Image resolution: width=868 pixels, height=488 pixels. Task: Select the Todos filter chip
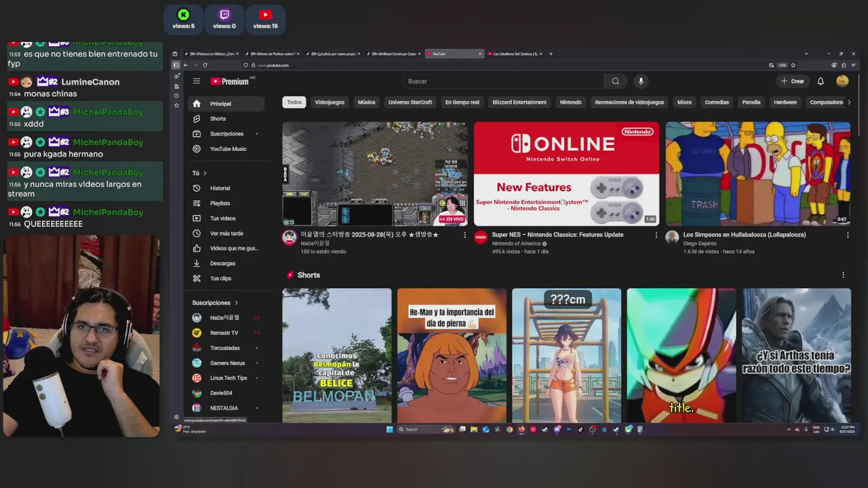tap(294, 102)
